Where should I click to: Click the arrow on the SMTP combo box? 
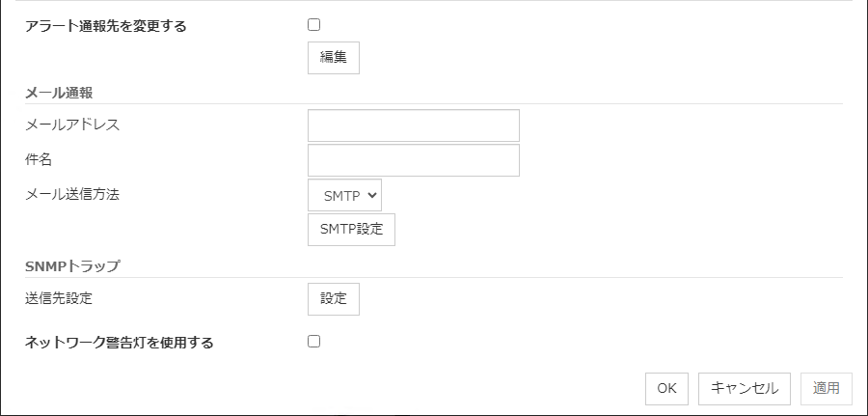point(373,195)
